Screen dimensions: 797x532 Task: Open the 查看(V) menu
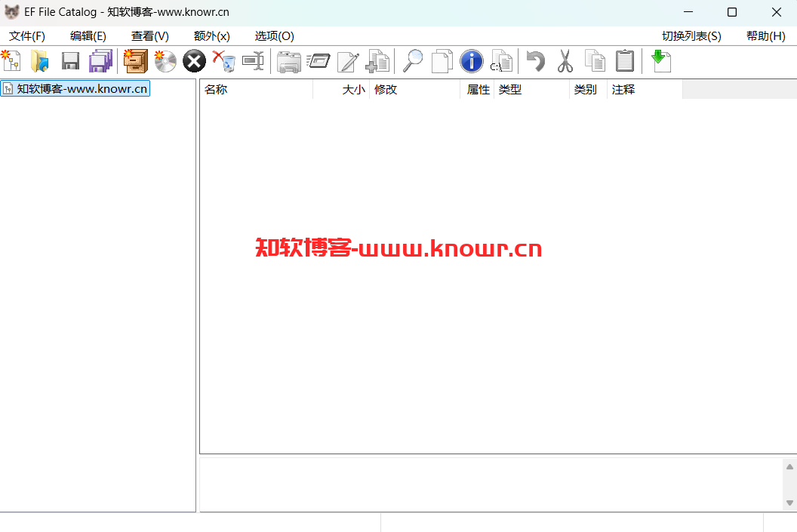[x=150, y=36]
